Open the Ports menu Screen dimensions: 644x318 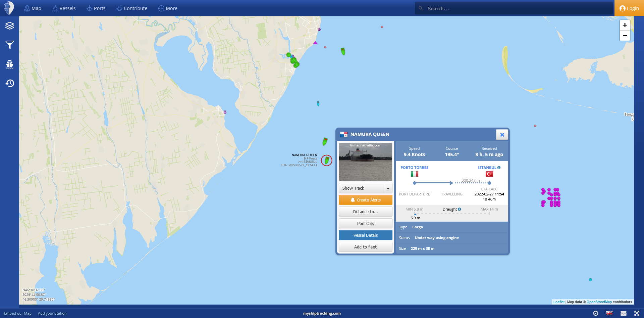(x=96, y=8)
